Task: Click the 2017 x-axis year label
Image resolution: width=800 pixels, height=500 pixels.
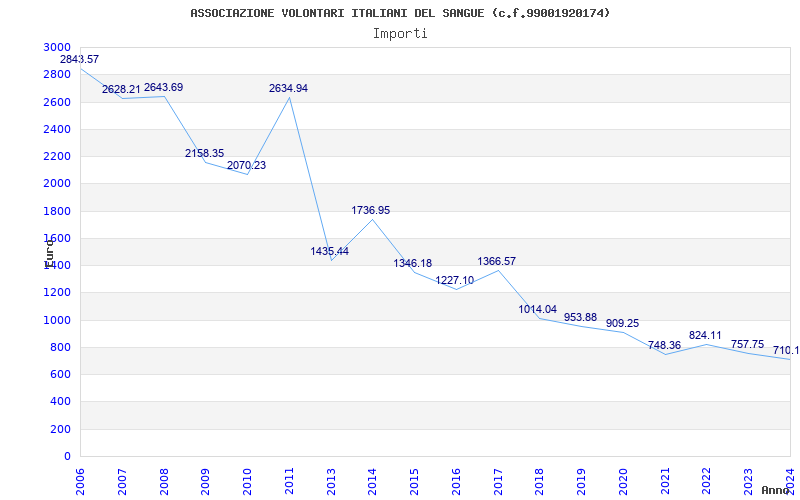Action: (498, 481)
